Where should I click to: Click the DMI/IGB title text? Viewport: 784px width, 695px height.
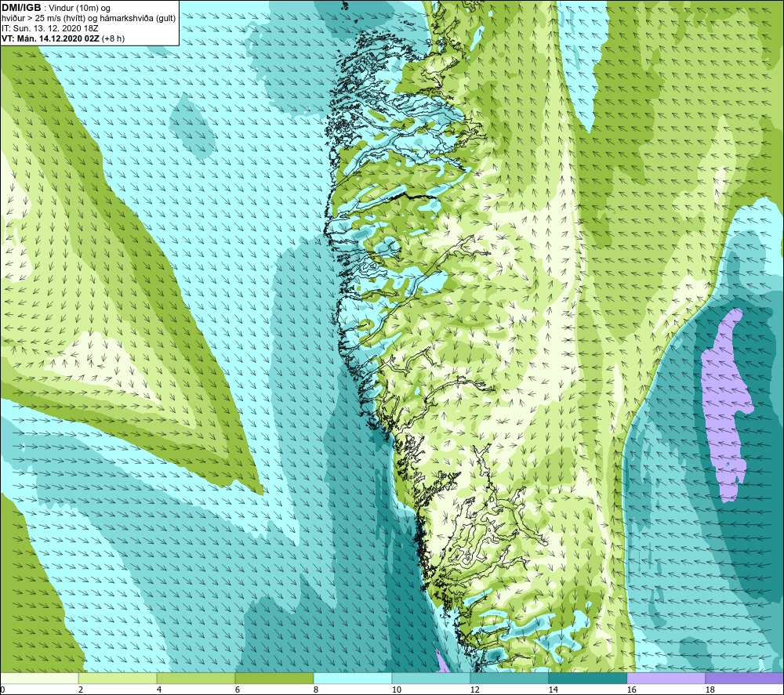point(21,8)
